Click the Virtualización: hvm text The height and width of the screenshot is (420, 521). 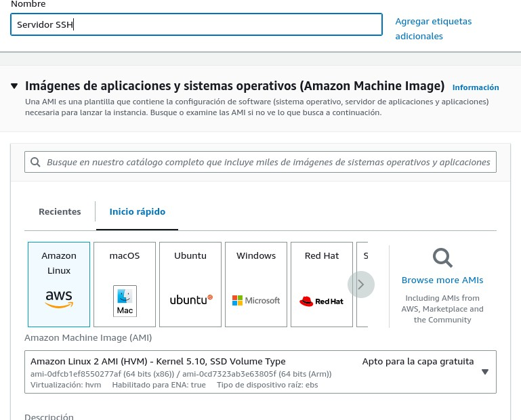click(66, 385)
